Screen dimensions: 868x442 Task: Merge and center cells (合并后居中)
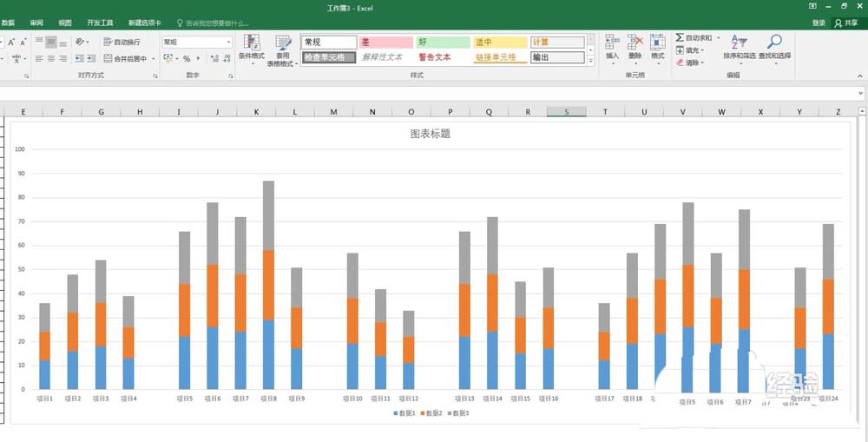coord(126,58)
